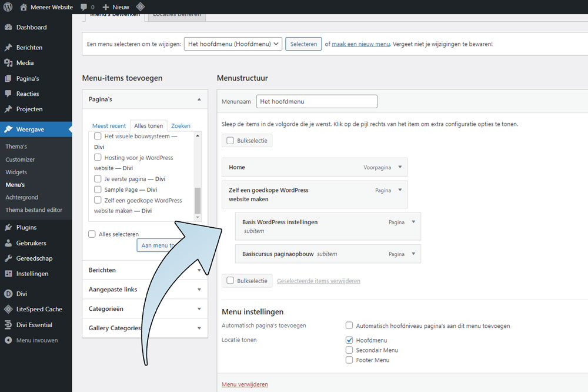The image size is (588, 392).
Task: Expand the Home menu item options
Action: click(x=400, y=167)
